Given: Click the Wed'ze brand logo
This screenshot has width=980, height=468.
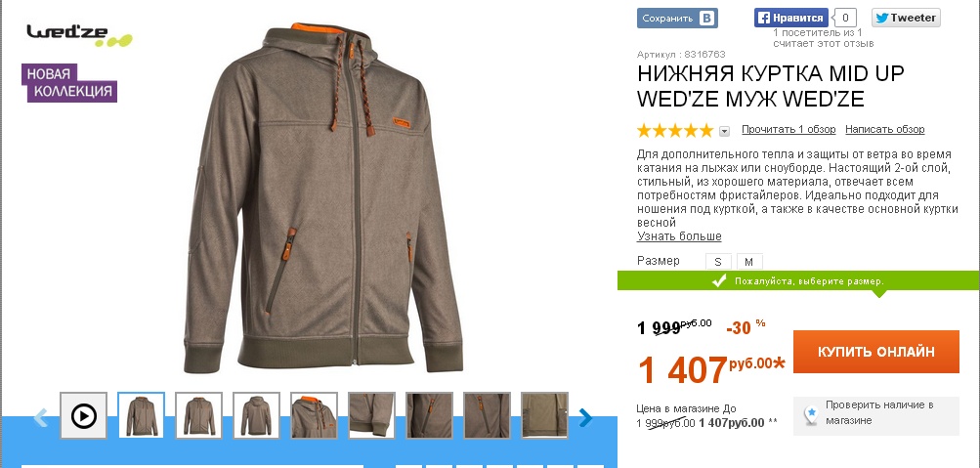Looking at the screenshot, I should pos(79,35).
